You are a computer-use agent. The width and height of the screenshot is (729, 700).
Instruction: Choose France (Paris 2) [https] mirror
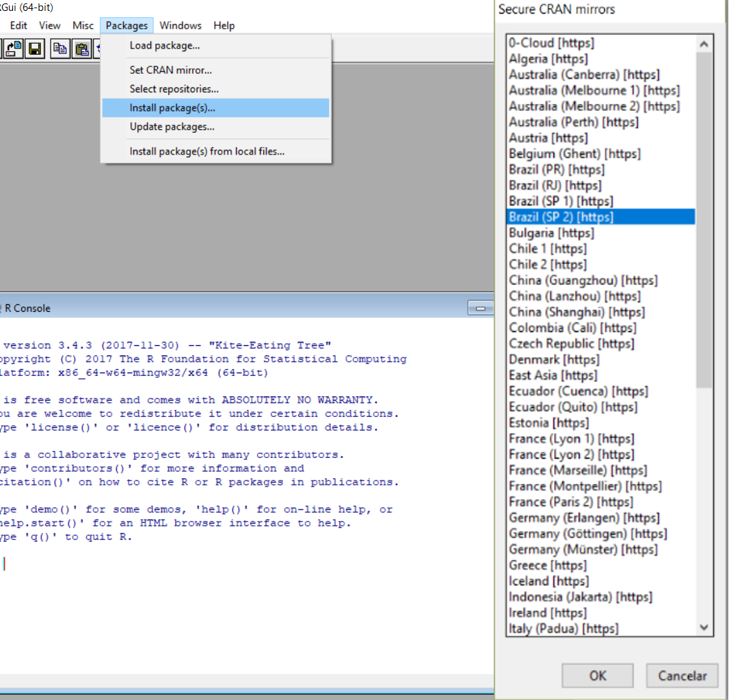pyautogui.click(x=571, y=502)
